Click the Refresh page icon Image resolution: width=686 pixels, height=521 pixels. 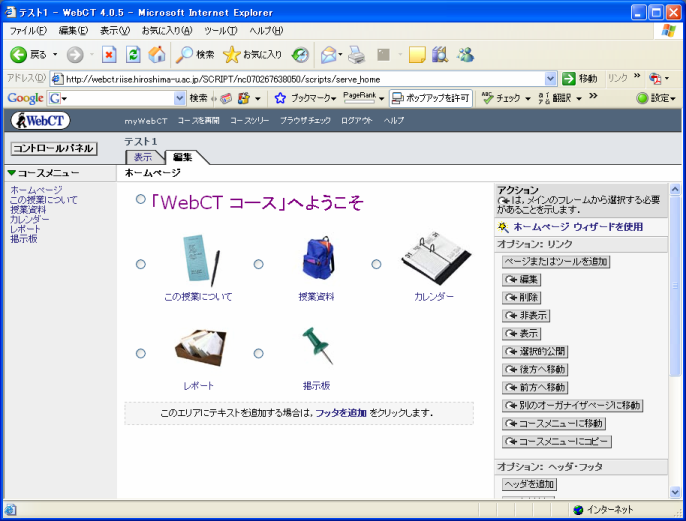(133, 55)
